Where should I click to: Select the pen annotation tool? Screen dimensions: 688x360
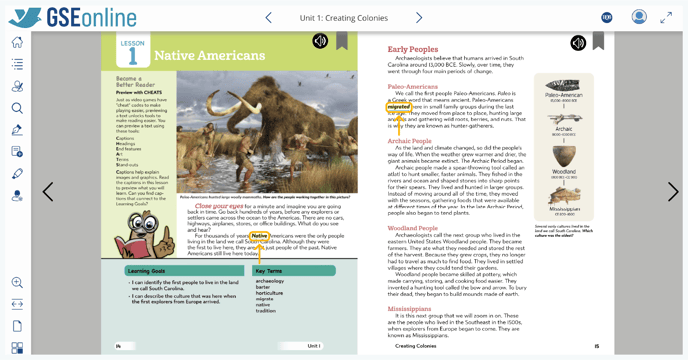17,130
